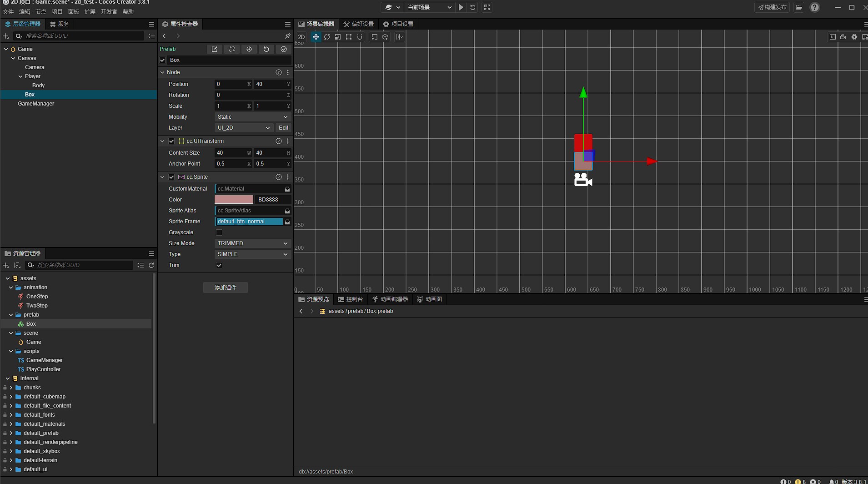The height and width of the screenshot is (484, 868).
Task: Open the scene camera settings icon
Action: pos(843,37)
